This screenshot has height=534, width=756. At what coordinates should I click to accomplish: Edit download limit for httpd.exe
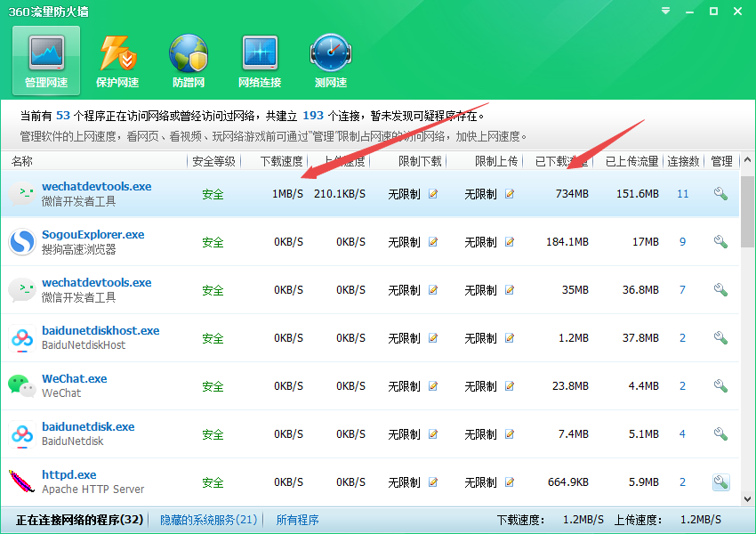point(433,481)
